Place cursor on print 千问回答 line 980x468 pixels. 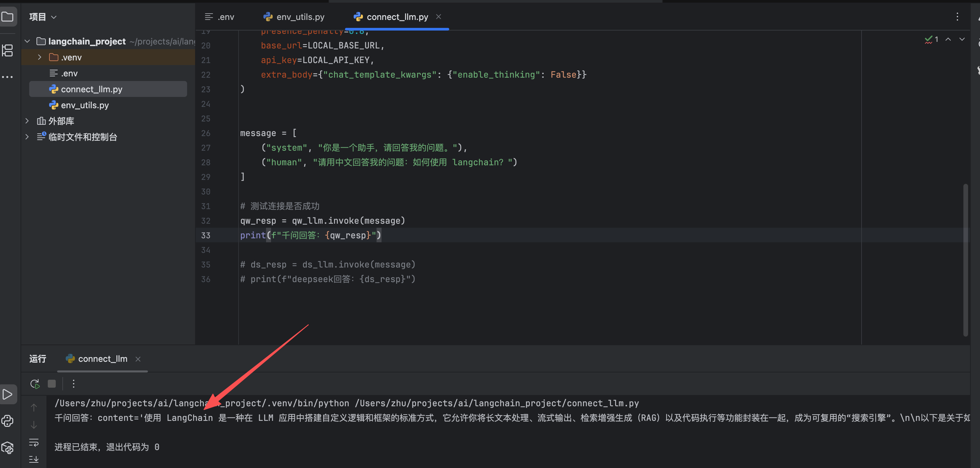point(311,236)
